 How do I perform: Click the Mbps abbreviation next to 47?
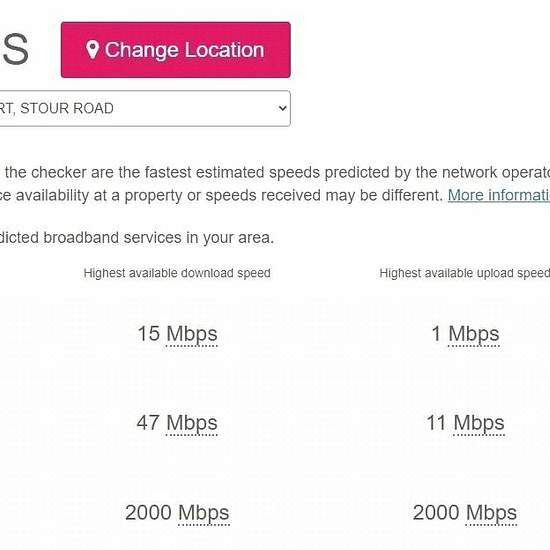pyautogui.click(x=192, y=423)
